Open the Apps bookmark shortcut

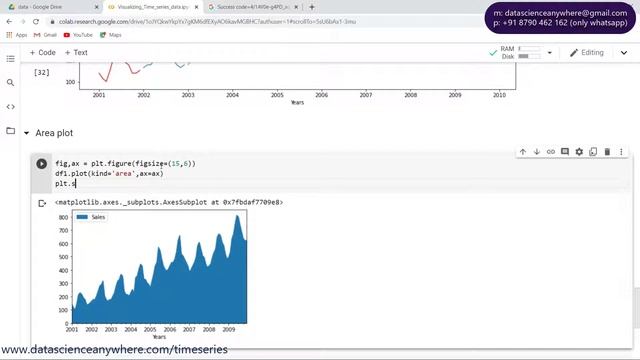[x=17, y=35]
